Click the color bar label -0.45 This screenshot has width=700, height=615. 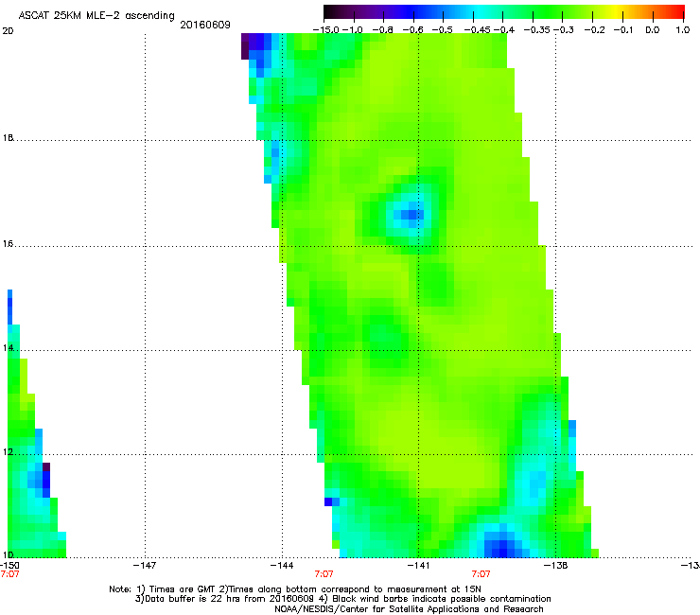pos(477,30)
